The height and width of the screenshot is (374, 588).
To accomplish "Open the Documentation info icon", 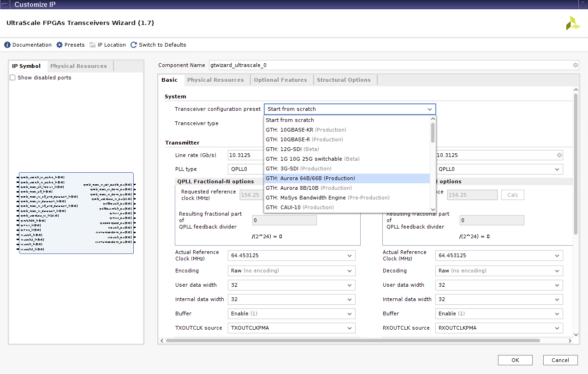I will point(7,45).
